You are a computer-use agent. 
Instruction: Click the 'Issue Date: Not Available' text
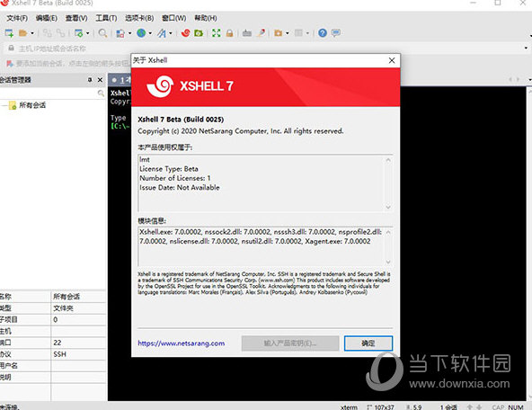coord(180,187)
